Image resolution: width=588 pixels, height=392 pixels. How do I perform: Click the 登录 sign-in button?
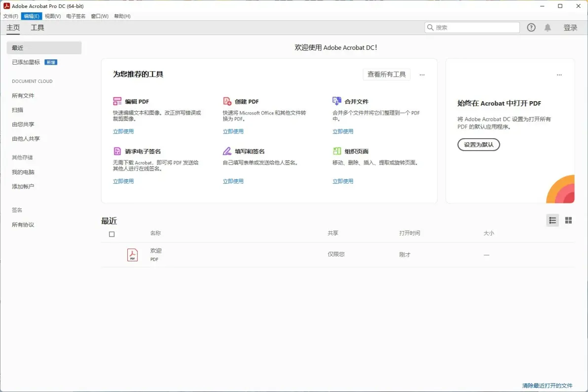coord(570,28)
